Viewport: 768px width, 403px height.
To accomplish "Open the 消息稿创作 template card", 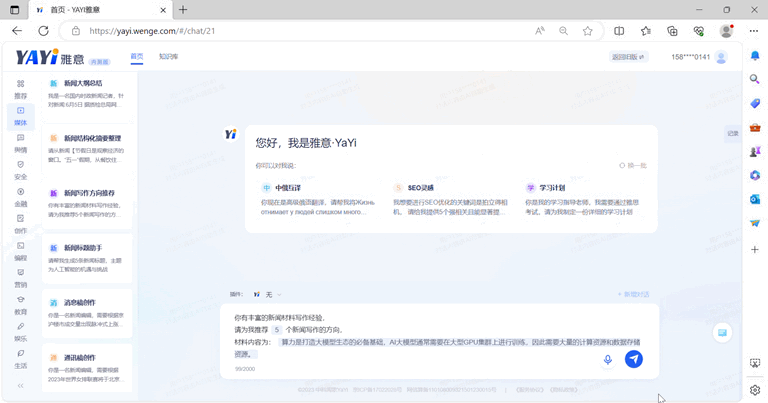I will click(x=87, y=314).
